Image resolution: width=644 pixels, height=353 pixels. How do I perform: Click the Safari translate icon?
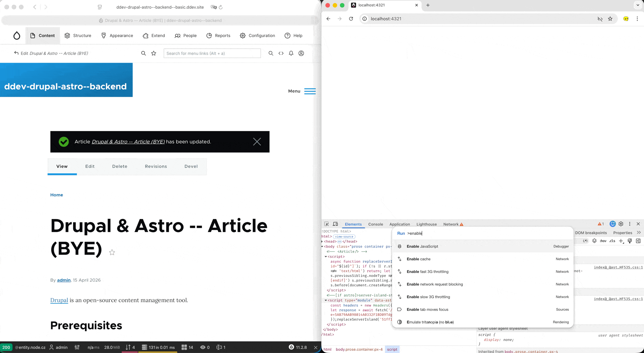pos(213,7)
